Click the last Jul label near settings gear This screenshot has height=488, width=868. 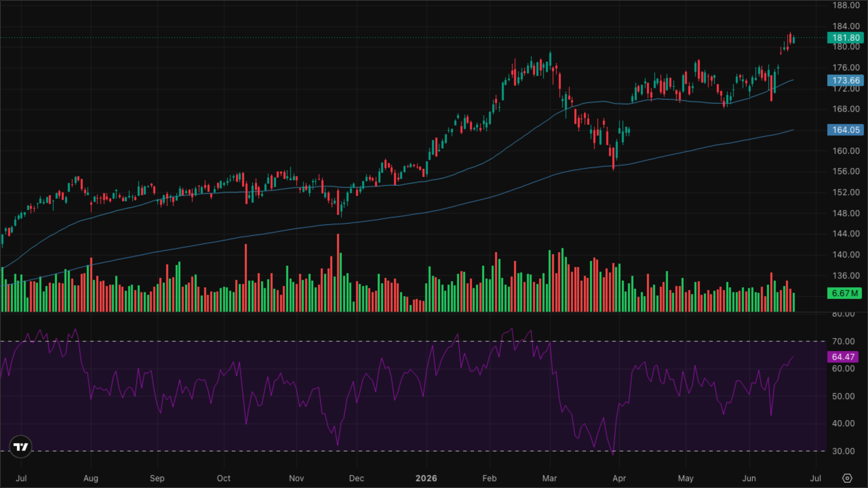tap(815, 478)
